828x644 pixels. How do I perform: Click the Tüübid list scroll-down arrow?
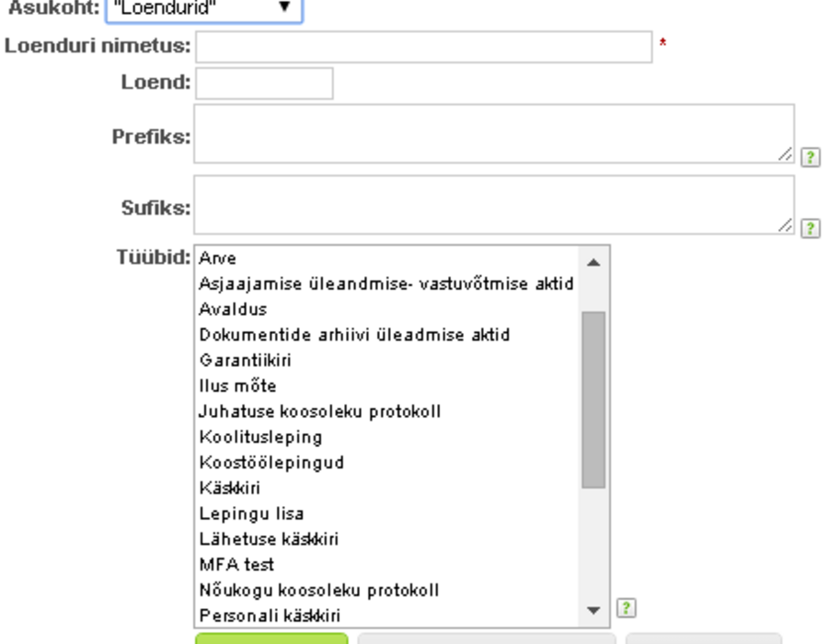[x=593, y=610]
